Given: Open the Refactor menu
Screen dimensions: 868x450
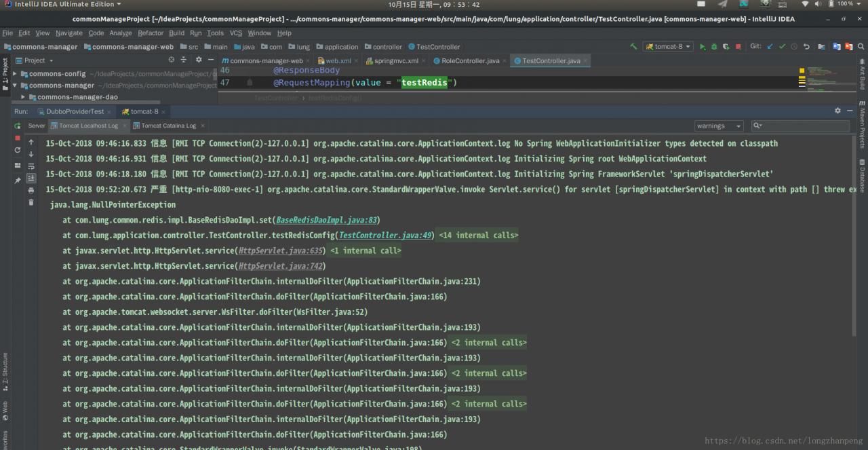Looking at the screenshot, I should pos(151,33).
